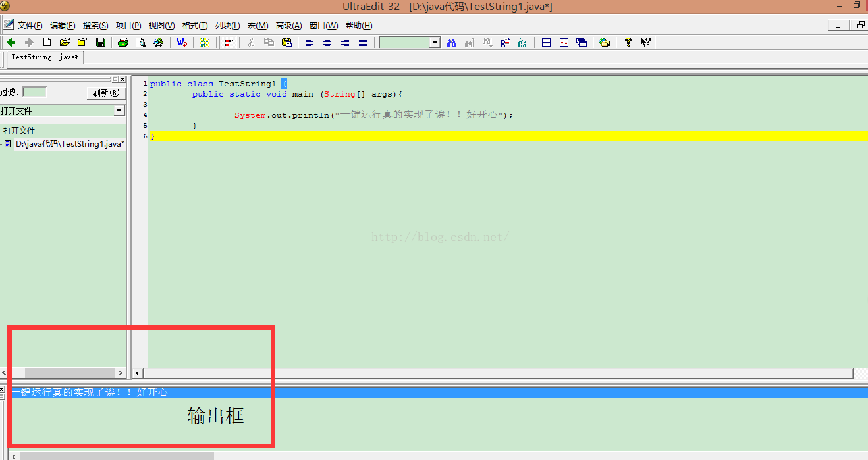Viewport: 868px width, 460px height.
Task: Click code line 'public class TestString1'
Action: pyautogui.click(x=219, y=84)
